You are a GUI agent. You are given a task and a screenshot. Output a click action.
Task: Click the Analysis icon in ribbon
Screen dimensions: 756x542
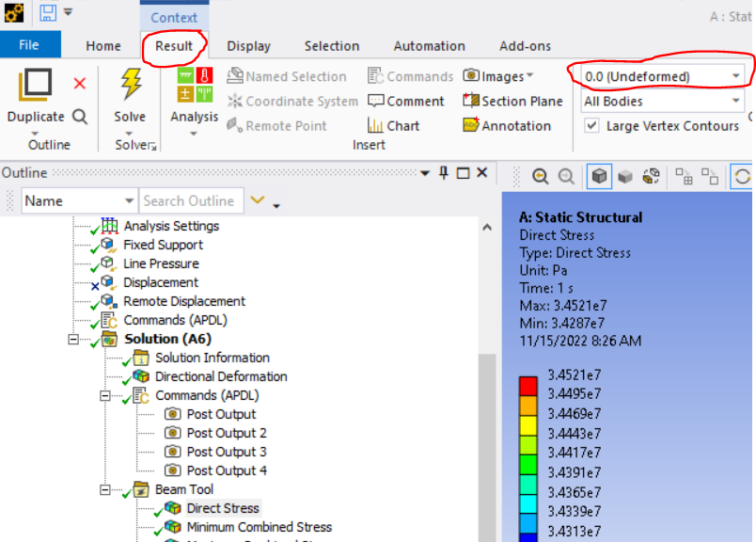pos(195,85)
